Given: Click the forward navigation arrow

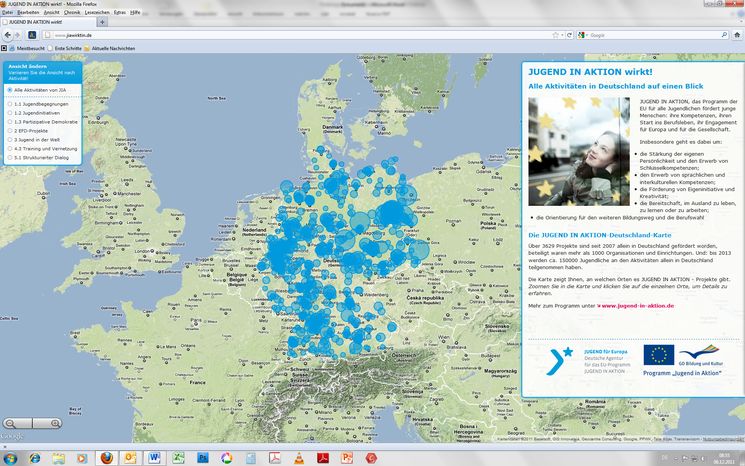Looking at the screenshot, I should tap(18, 35).
